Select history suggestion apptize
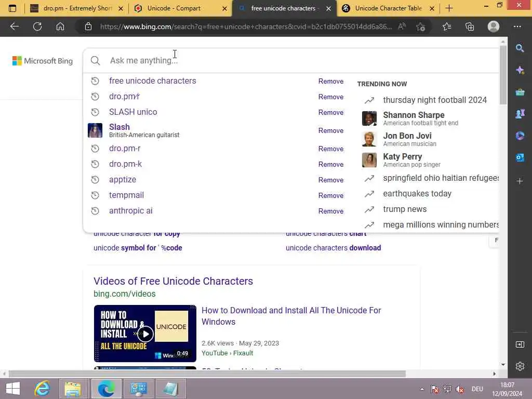The image size is (532, 399). click(123, 179)
